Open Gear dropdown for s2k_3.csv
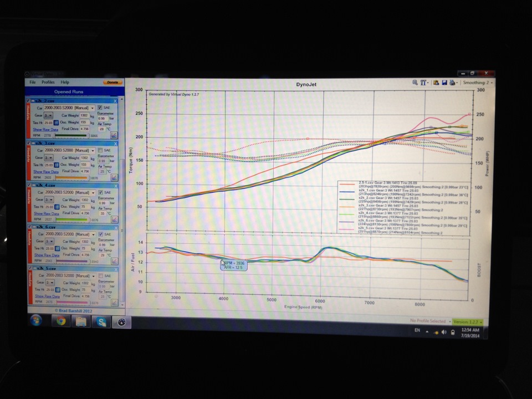The width and height of the screenshot is (532, 399). tap(49, 158)
